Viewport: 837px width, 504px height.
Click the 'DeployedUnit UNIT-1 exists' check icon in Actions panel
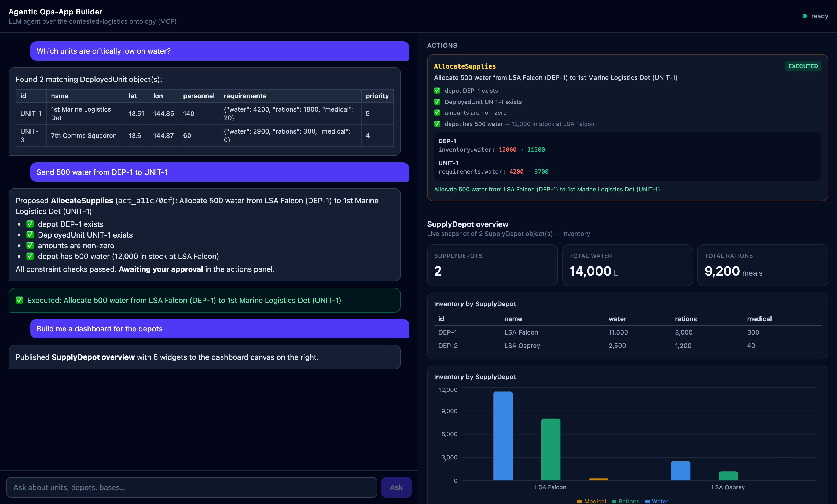[x=437, y=102]
